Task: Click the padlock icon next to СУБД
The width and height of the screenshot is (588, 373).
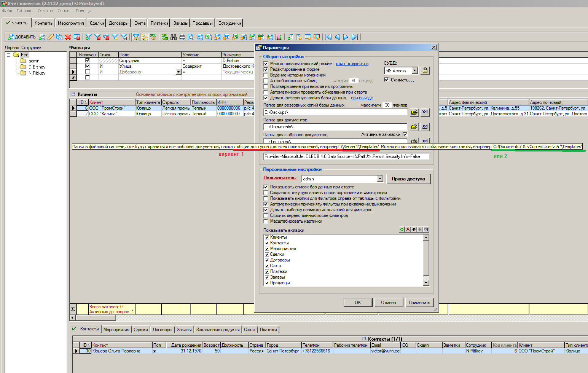Action: pyautogui.click(x=425, y=71)
